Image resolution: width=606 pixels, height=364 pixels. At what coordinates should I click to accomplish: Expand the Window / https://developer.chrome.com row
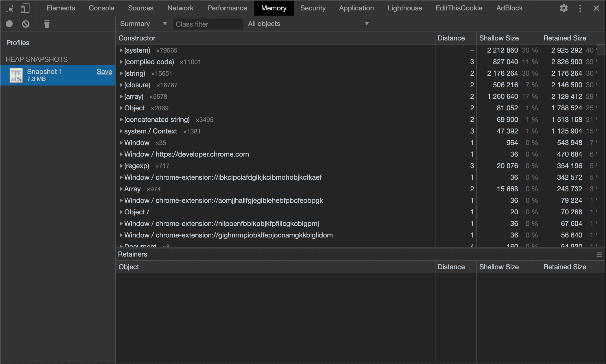(121, 154)
